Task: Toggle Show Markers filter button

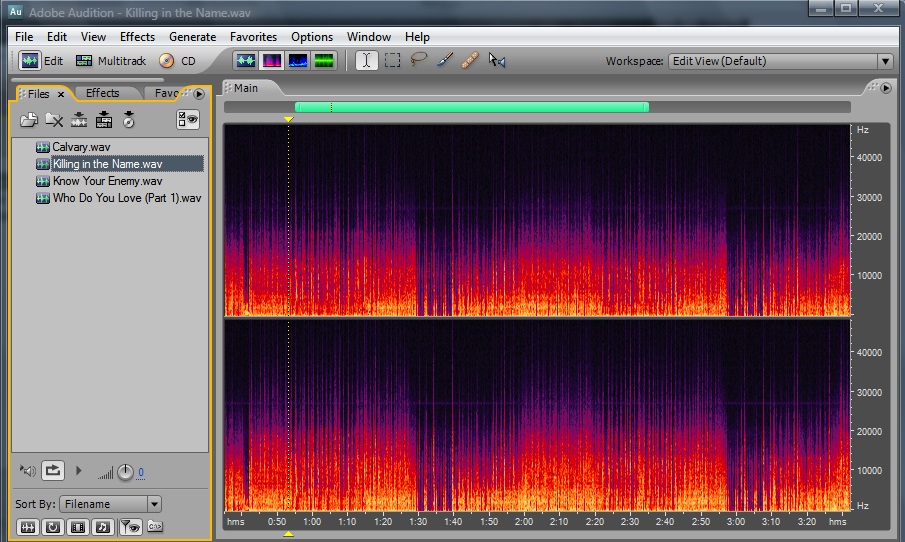Action: [131, 527]
